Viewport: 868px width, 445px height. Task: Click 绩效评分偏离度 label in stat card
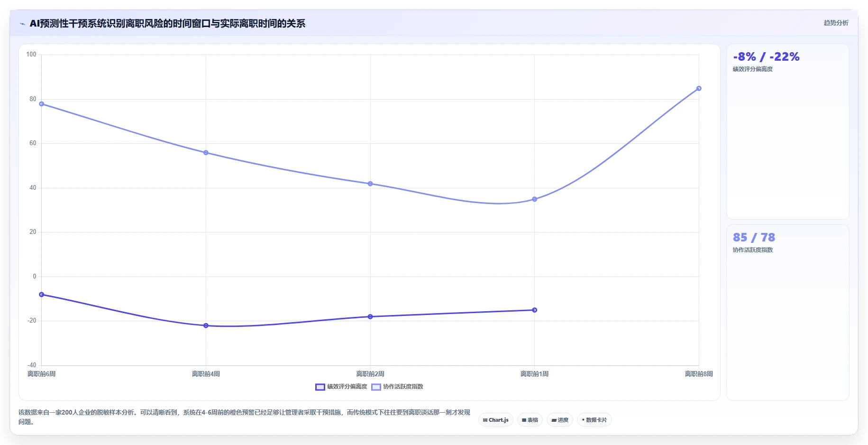[753, 69]
